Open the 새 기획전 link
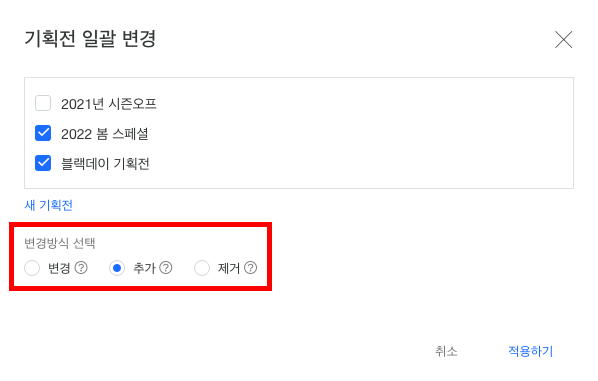This screenshot has height=381, width=598. [x=48, y=205]
